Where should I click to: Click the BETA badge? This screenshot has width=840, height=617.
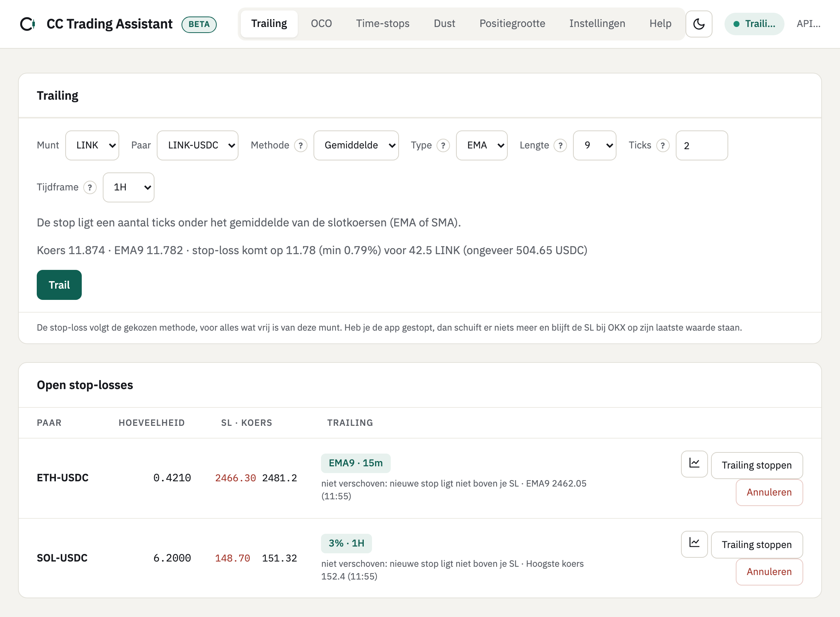(199, 24)
